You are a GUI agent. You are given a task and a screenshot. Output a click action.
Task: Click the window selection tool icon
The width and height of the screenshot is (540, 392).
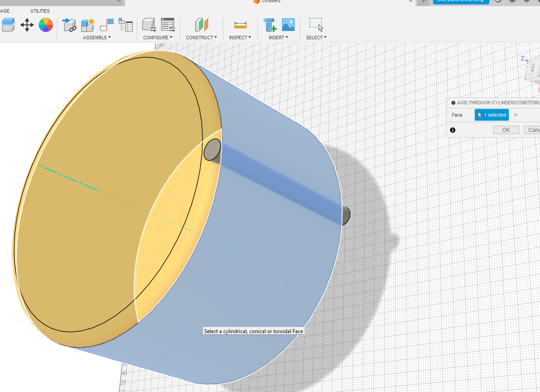click(x=316, y=25)
